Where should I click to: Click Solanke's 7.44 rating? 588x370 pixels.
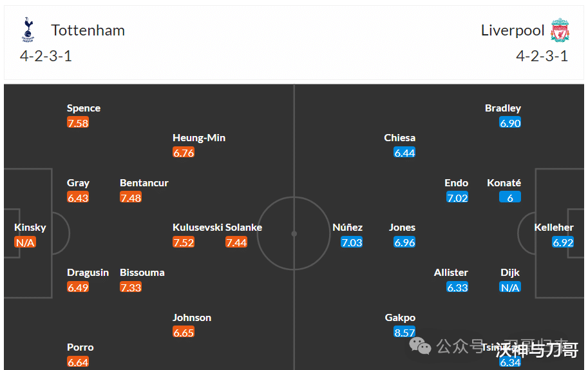click(x=236, y=242)
